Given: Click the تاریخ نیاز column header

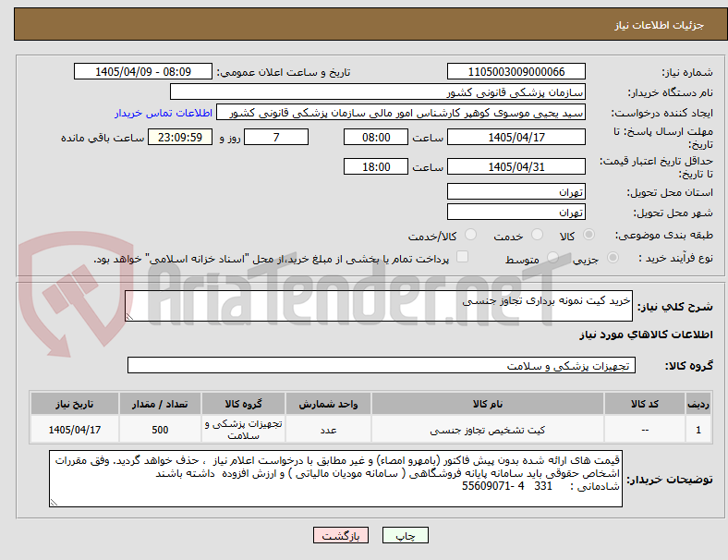Looking at the screenshot, I should (x=75, y=404).
